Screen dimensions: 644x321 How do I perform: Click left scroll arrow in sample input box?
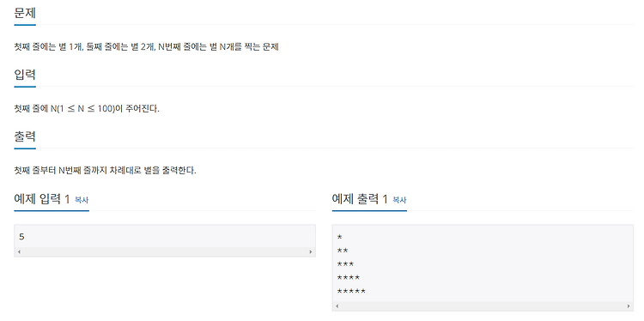click(19, 251)
